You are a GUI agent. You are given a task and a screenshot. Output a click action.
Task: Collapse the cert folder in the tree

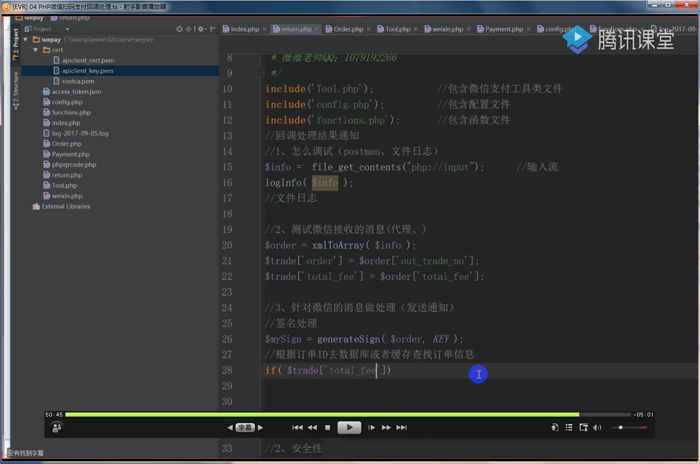click(37, 49)
